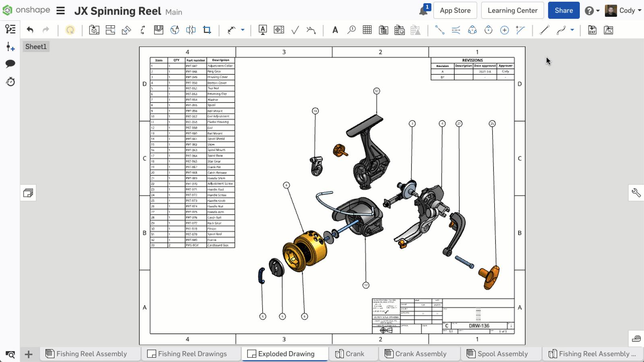Toggle the drawing properties wrench panel
The height and width of the screenshot is (362, 644).
(x=636, y=193)
